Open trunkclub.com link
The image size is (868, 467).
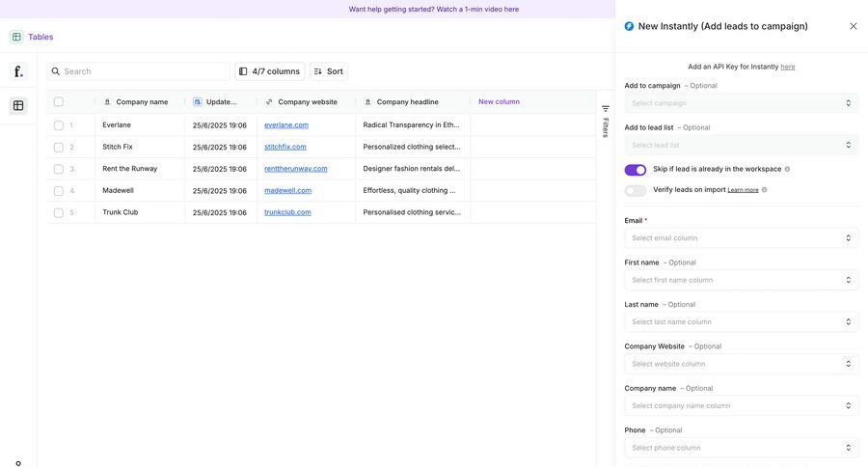point(287,212)
